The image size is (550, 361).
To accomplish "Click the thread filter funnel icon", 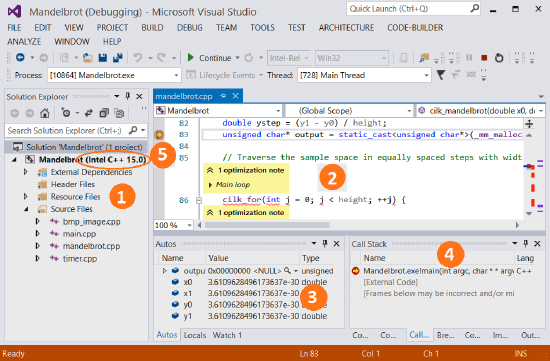I will (x=441, y=75).
